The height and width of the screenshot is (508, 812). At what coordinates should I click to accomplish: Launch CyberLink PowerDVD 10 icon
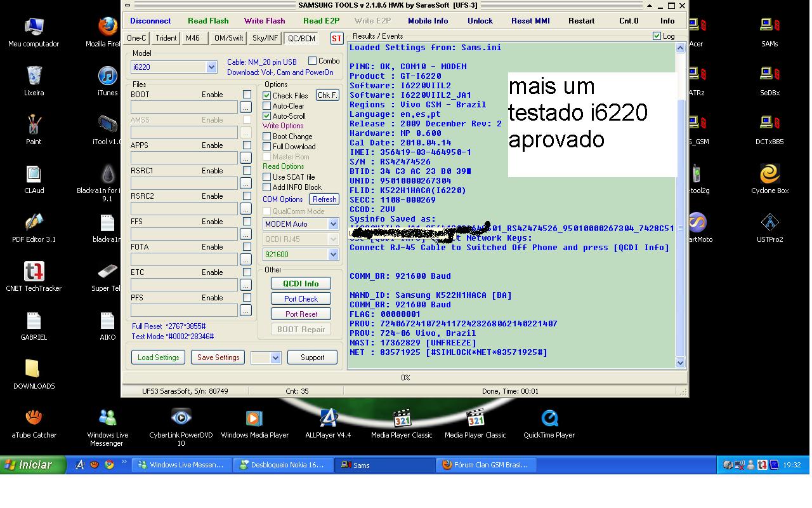click(x=181, y=427)
